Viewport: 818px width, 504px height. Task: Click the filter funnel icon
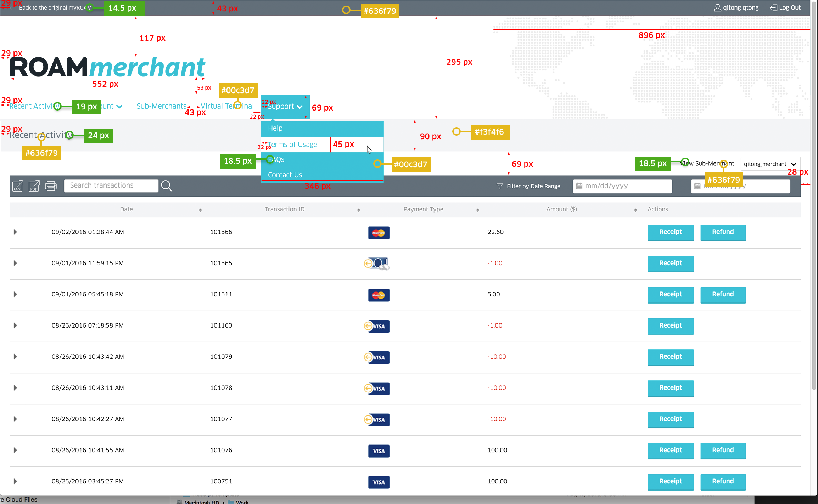click(x=499, y=186)
